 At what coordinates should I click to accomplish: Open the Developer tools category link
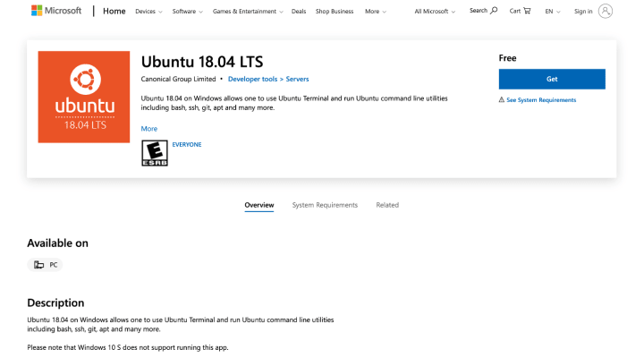click(x=252, y=79)
